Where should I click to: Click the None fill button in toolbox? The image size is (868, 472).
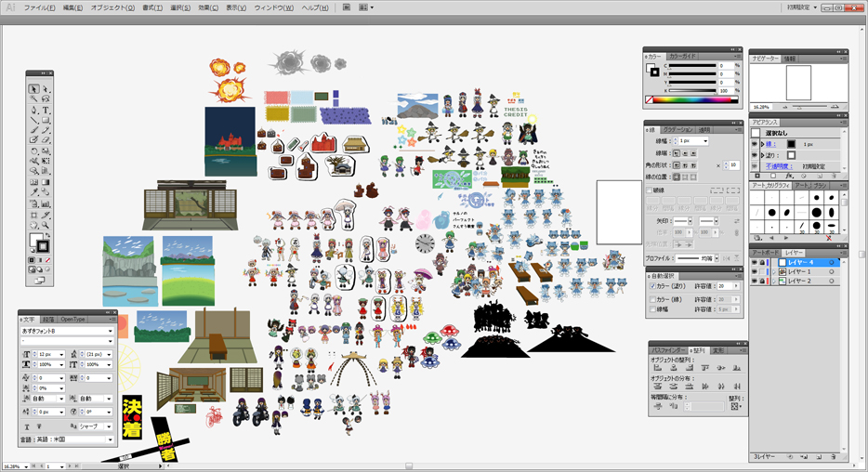47,259
